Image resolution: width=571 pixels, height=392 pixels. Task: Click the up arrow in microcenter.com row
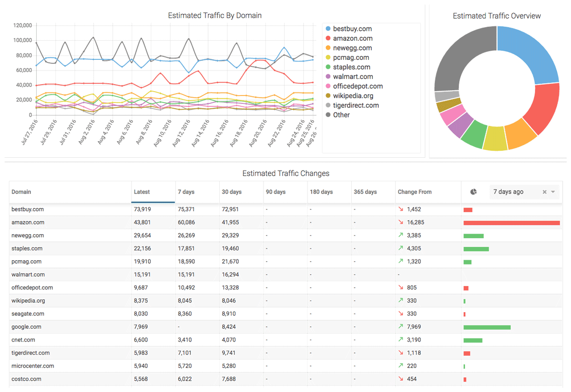[401, 366]
